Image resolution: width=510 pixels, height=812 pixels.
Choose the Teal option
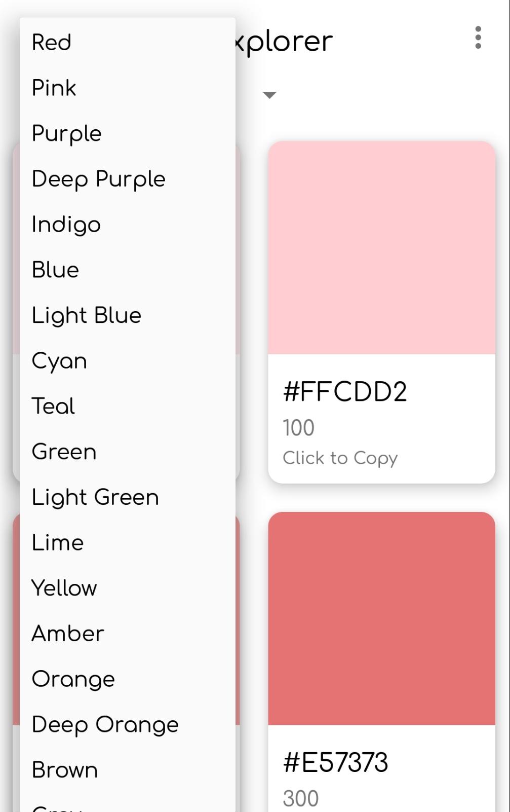54,407
